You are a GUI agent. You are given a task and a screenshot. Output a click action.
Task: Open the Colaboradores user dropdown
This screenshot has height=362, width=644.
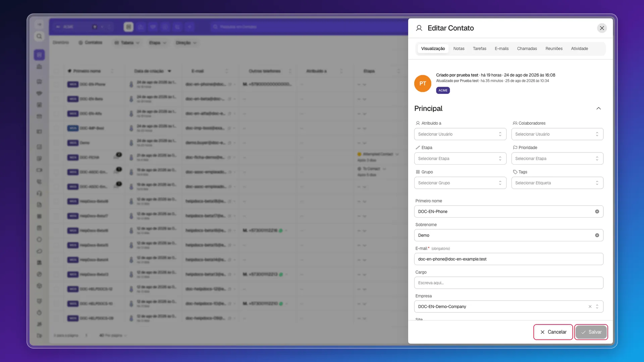tap(557, 134)
